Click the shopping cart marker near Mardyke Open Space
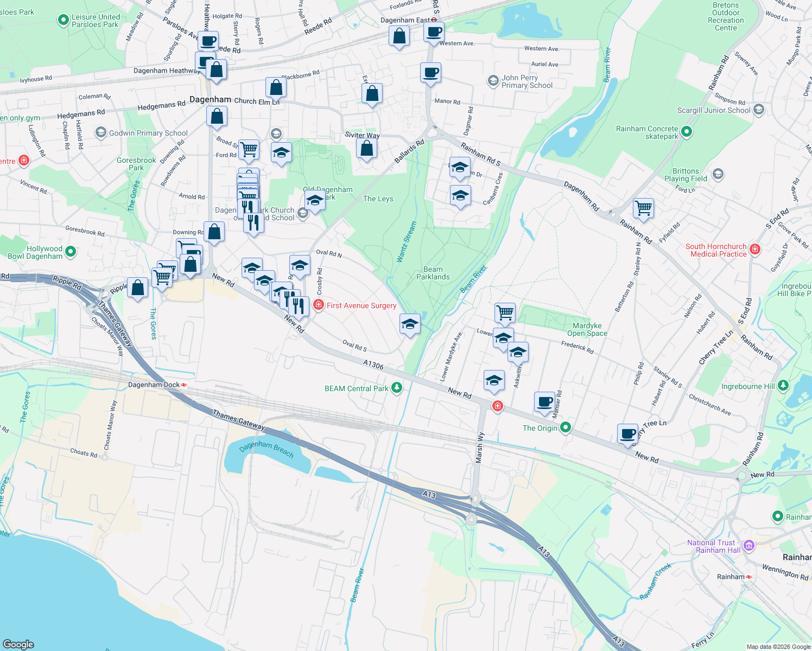812x651 pixels. click(x=505, y=314)
